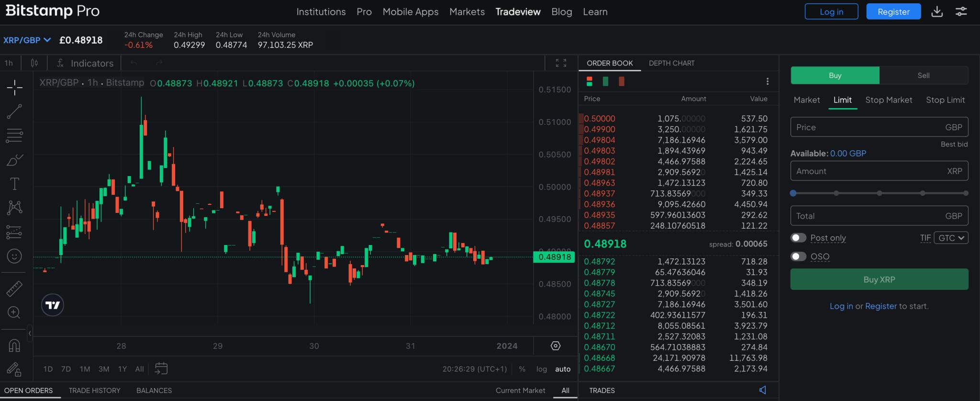Click the Log in button in header
The image size is (980, 401).
click(832, 12)
